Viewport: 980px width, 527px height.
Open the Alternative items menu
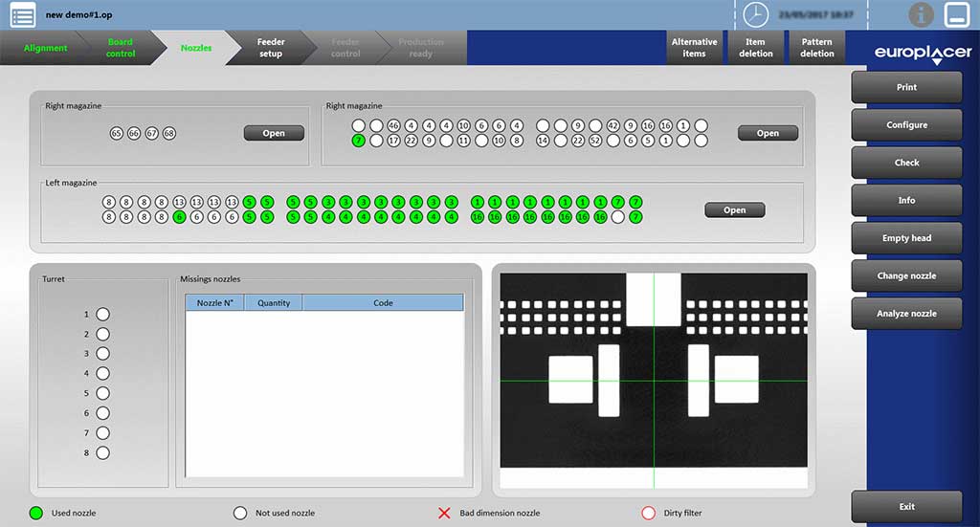tap(694, 48)
